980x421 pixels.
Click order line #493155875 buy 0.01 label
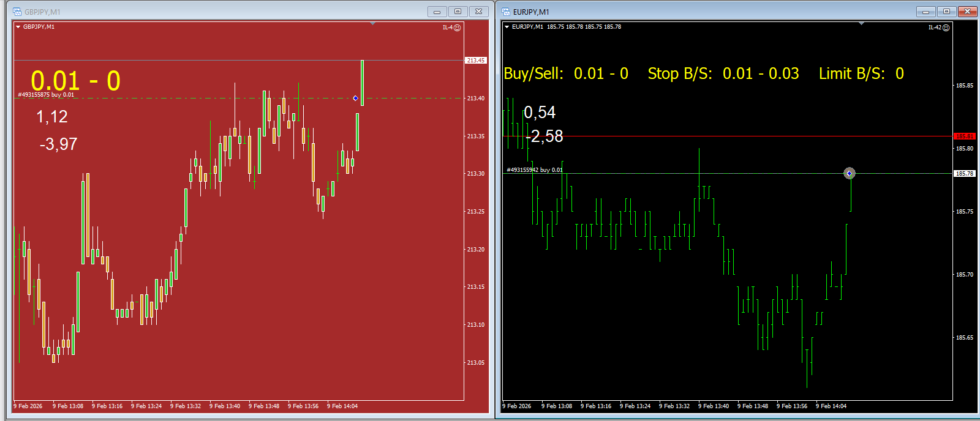click(x=46, y=95)
